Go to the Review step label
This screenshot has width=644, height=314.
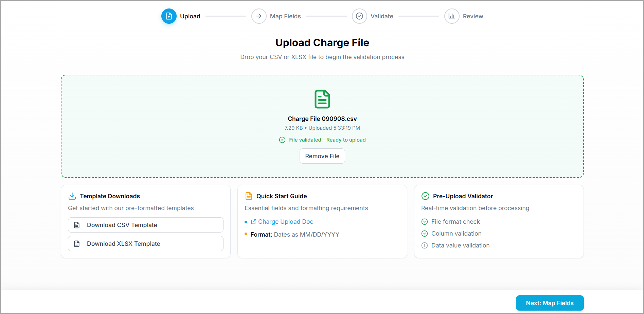point(473,16)
